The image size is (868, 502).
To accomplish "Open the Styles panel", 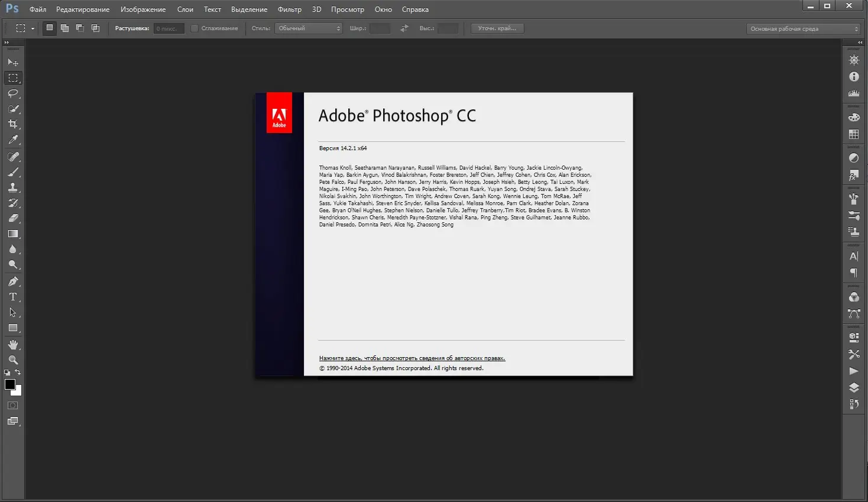I will click(x=854, y=175).
